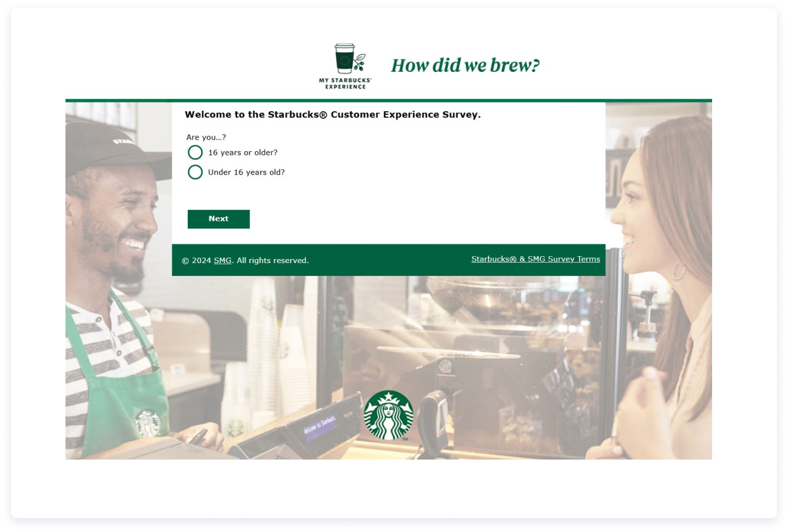This screenshot has height=532, width=788.
Task: Click the My Starbucks Experience cup logo
Action: [345, 66]
